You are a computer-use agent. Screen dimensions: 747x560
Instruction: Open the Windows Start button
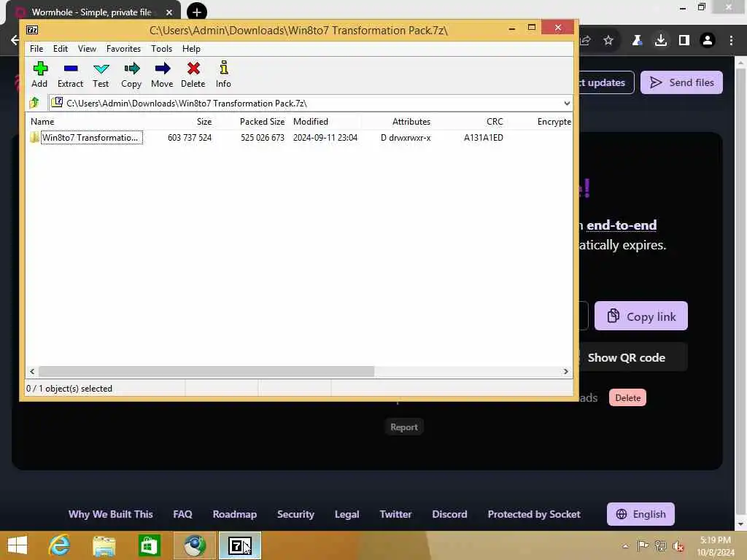coord(18,545)
